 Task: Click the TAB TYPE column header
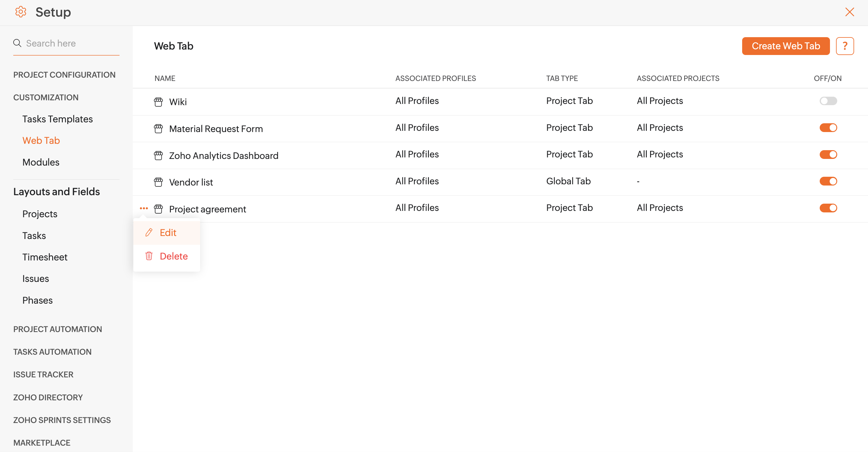coord(562,78)
